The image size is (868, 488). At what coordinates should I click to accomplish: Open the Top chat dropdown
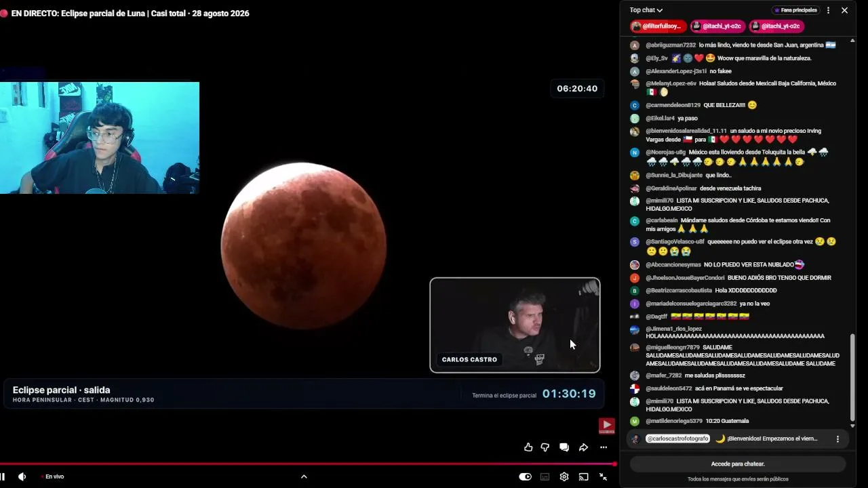[646, 10]
